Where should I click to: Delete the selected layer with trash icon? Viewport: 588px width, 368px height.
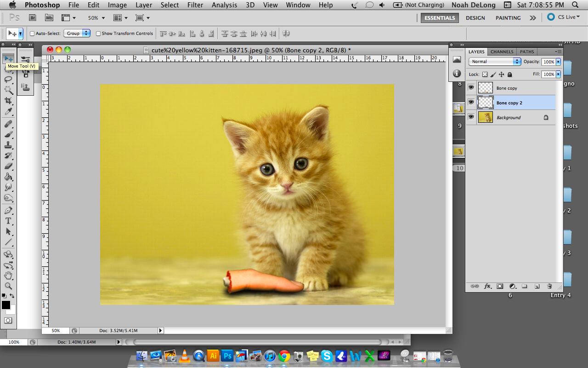pyautogui.click(x=549, y=286)
